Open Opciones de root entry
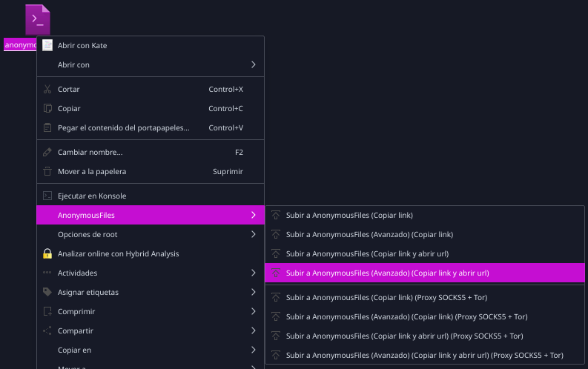 pos(151,234)
